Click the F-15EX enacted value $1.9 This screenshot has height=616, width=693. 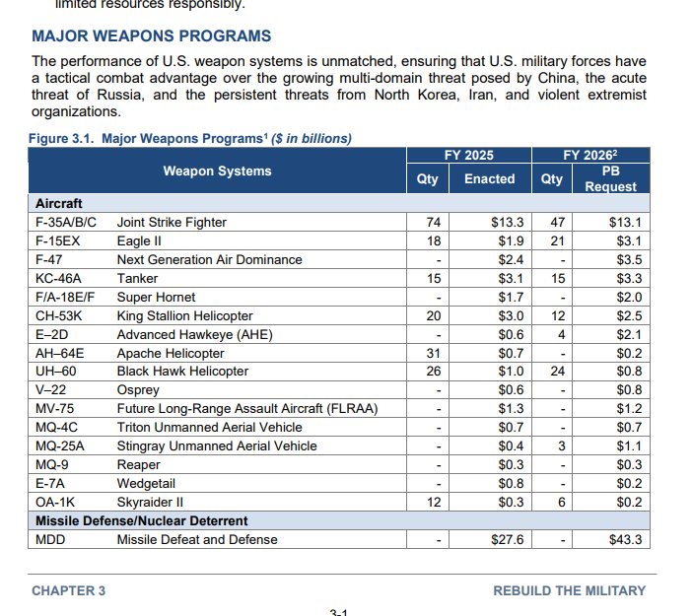pos(511,240)
